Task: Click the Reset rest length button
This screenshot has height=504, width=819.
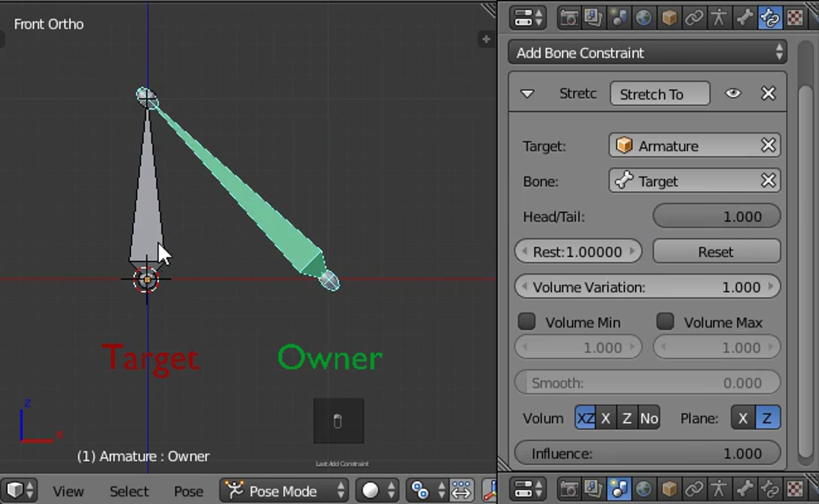Action: pos(716,251)
